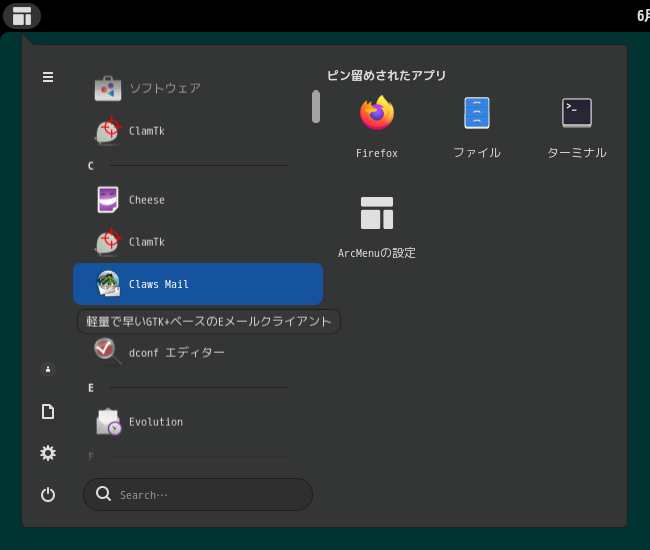
Task: Open the system settings gear icon
Action: [x=48, y=453]
